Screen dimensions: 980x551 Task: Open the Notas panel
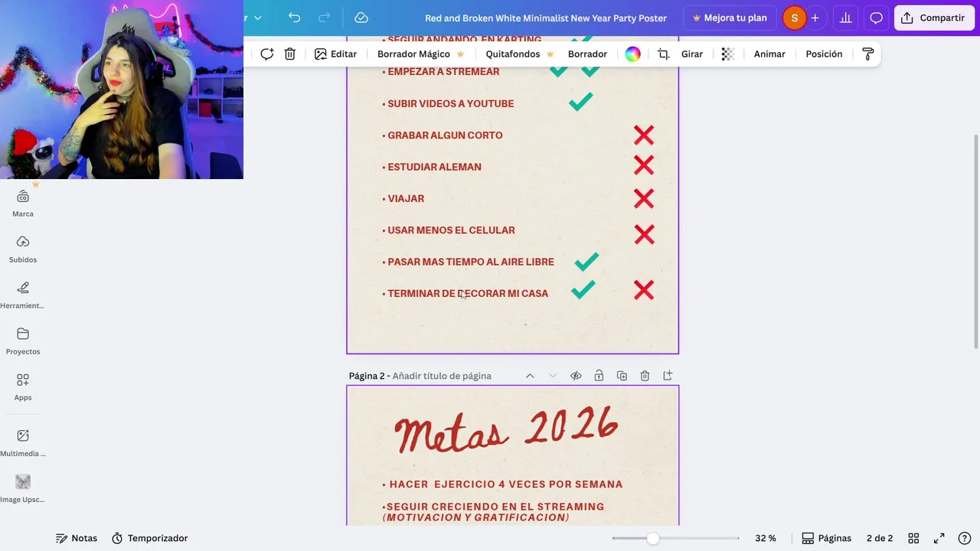77,538
